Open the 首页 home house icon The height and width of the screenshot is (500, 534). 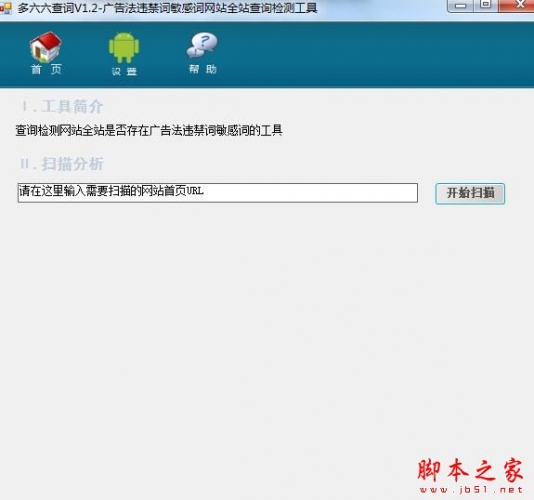coord(45,47)
